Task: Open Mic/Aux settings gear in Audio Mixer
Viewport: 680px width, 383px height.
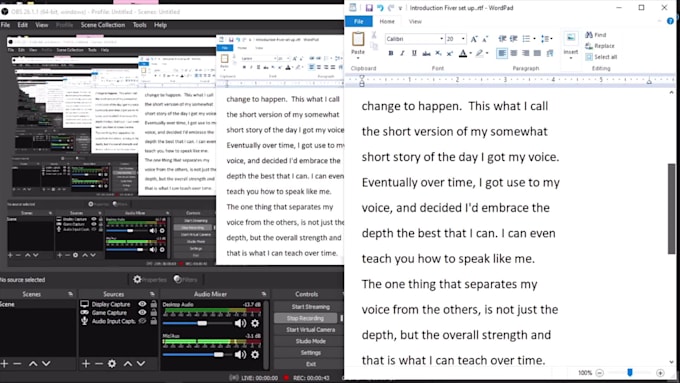Action: tap(255, 355)
